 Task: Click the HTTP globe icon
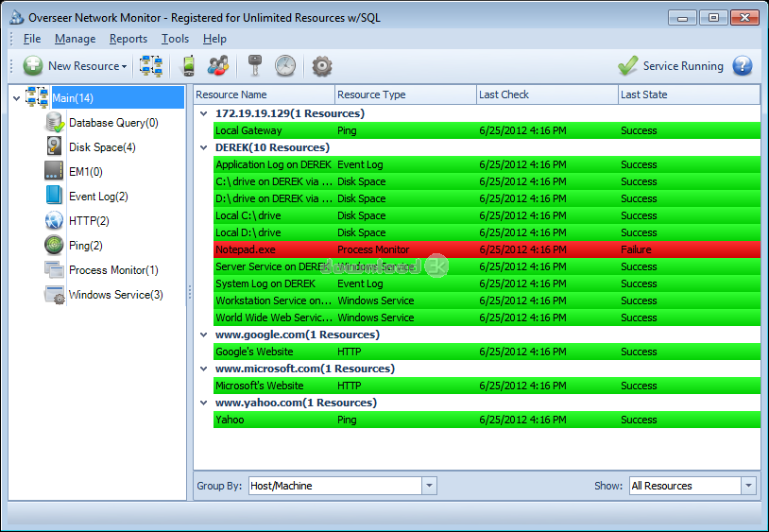54,221
